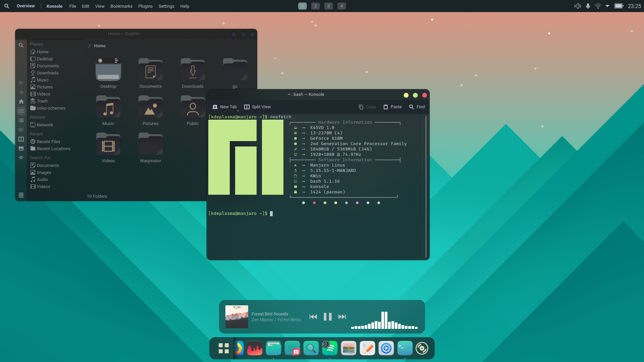Open the Music folder icon in Dolphin
This screenshot has height=362, width=644.
click(x=108, y=107)
